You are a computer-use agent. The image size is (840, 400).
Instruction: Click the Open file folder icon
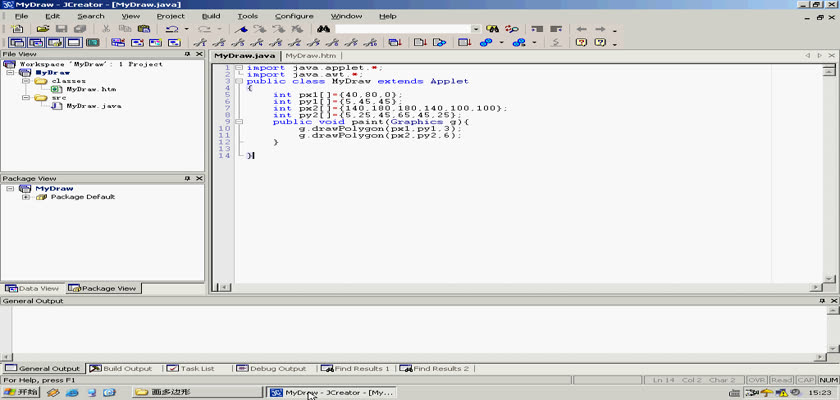click(43, 29)
